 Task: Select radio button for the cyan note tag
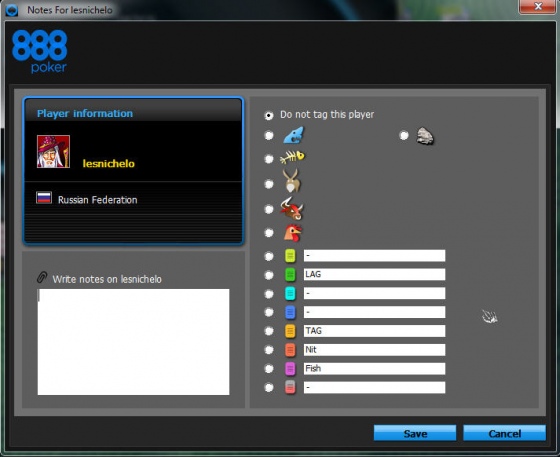coord(269,293)
